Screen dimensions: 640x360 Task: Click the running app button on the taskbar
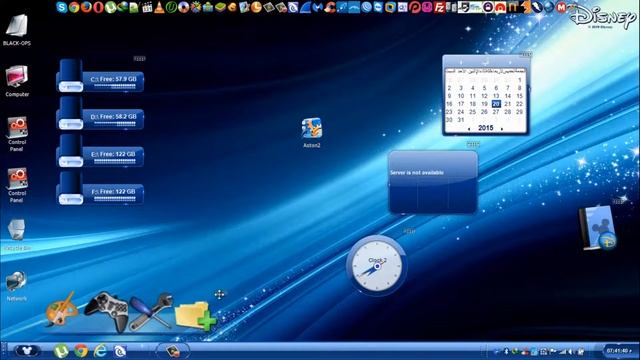click(173, 351)
